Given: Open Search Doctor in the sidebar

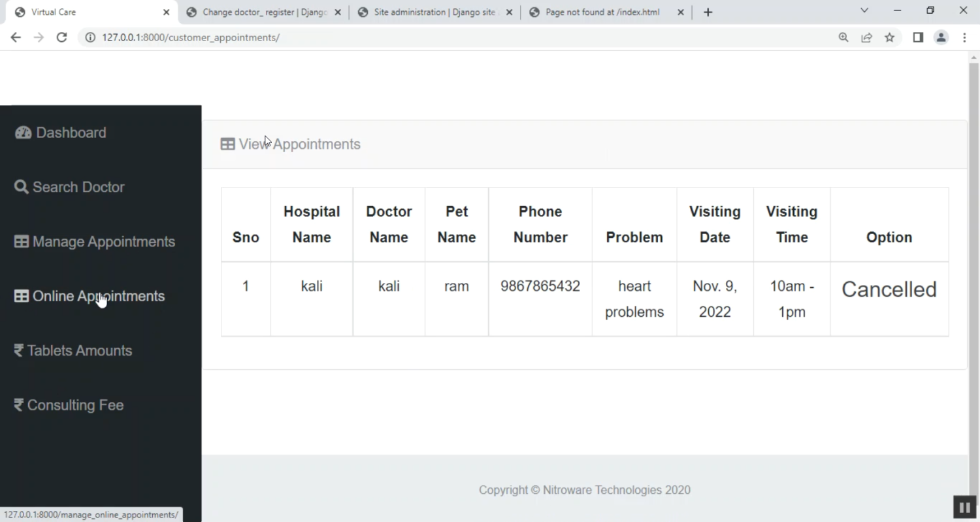Looking at the screenshot, I should point(69,188).
